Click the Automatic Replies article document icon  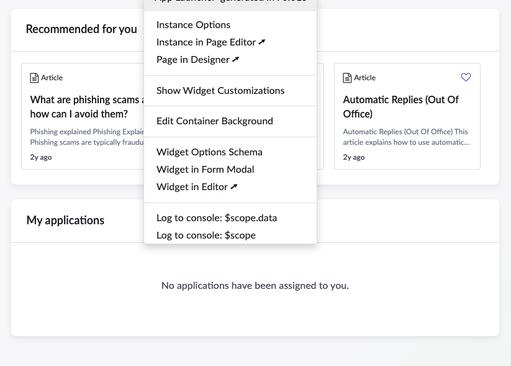pyautogui.click(x=347, y=78)
